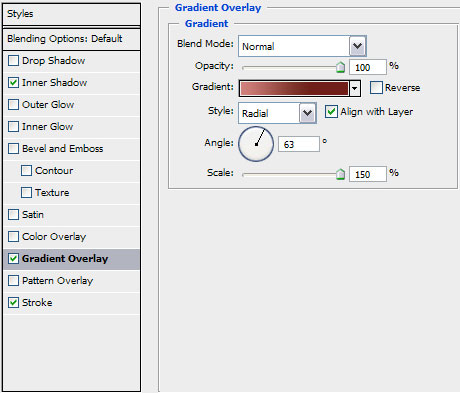Click the Radial style combo box

277,113
